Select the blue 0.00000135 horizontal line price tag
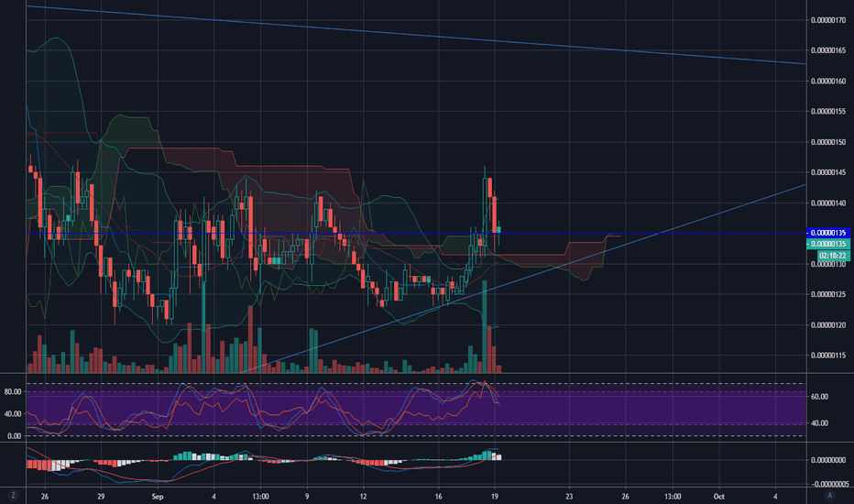The width and height of the screenshot is (854, 504). [x=827, y=233]
